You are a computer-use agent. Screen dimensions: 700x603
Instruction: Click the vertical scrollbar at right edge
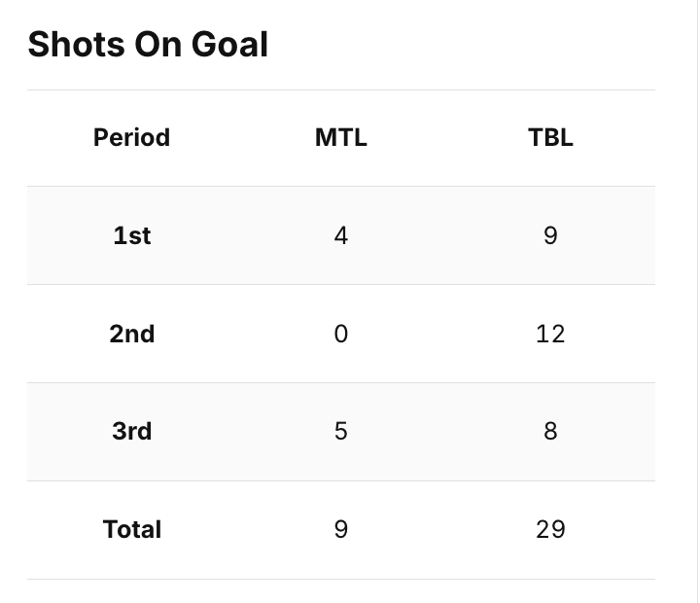[697, 301]
